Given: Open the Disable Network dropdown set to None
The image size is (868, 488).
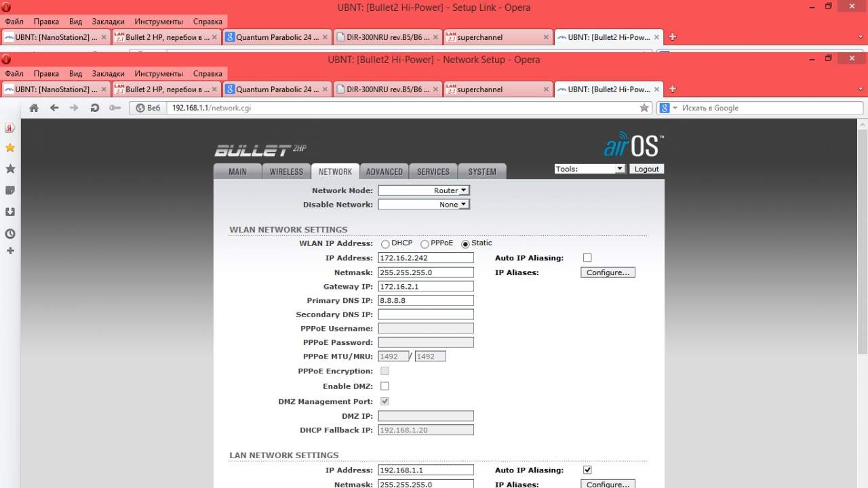Looking at the screenshot, I should coord(424,204).
